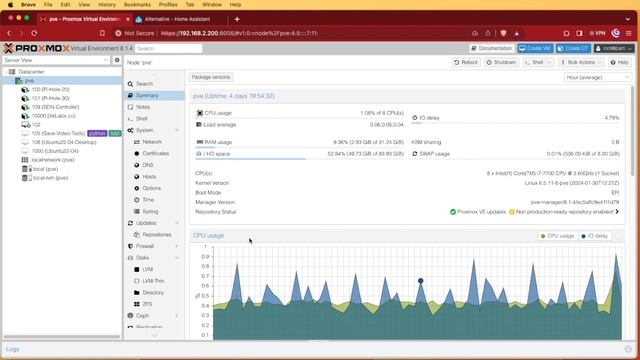Expand the Logs panel
This screenshot has width=640, height=360.
click(628, 349)
